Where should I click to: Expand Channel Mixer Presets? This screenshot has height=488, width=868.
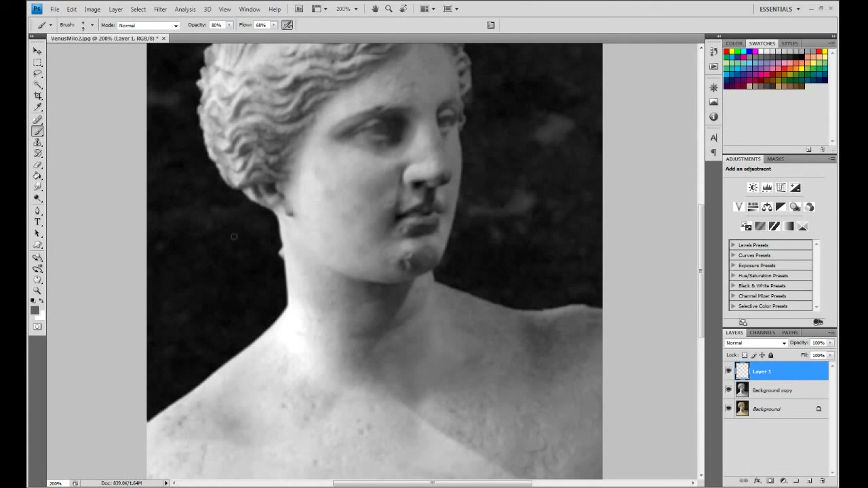733,296
